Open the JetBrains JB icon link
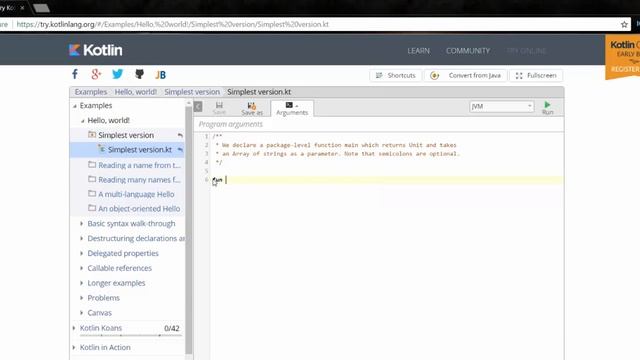 [x=160, y=75]
